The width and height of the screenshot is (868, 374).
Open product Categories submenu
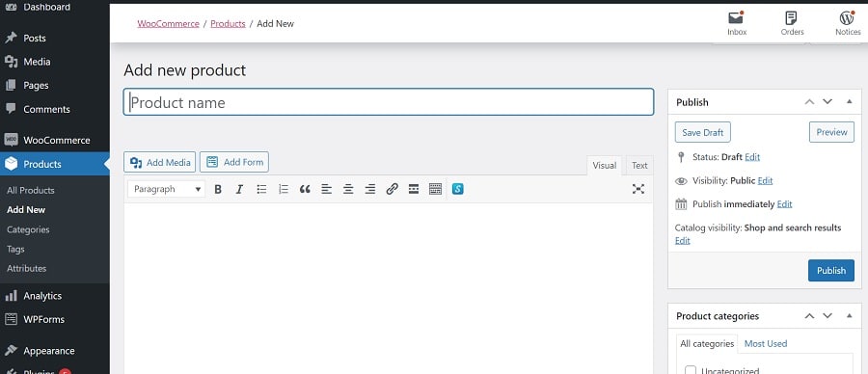(28, 229)
